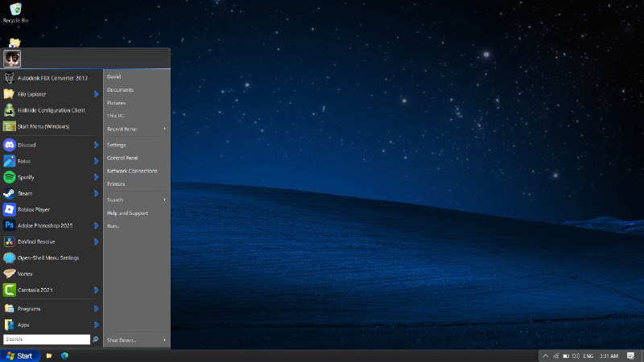The width and height of the screenshot is (644, 362).
Task: Open the 3:31 AM clock
Action: coord(609,356)
